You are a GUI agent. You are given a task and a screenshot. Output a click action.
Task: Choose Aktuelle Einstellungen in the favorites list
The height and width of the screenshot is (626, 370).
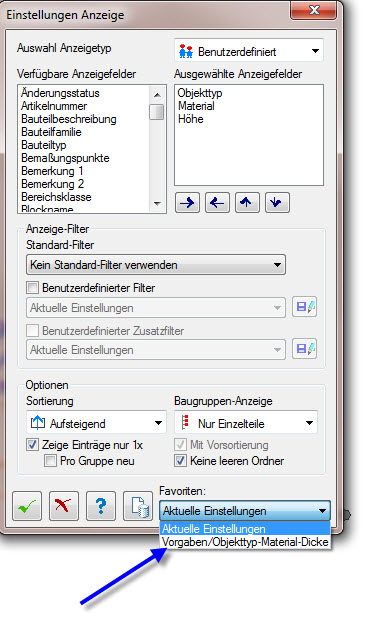(x=245, y=529)
